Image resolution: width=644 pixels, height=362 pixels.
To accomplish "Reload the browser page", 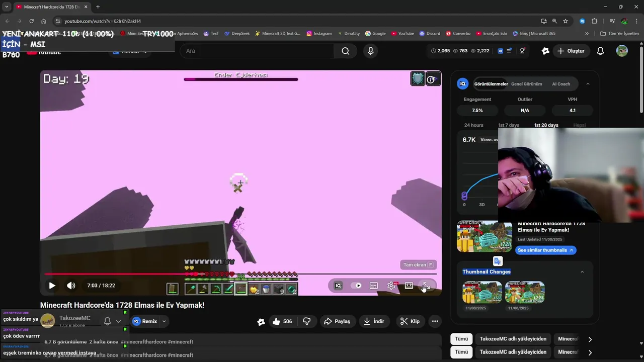I will 31,21.
